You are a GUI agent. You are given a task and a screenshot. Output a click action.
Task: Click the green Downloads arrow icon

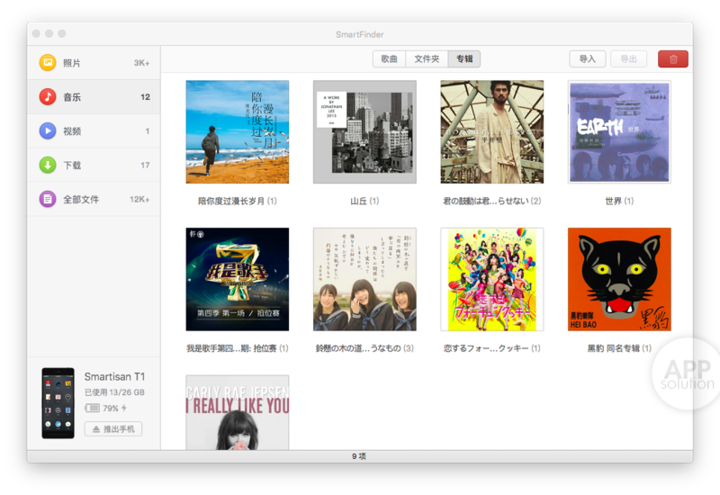[x=47, y=165]
